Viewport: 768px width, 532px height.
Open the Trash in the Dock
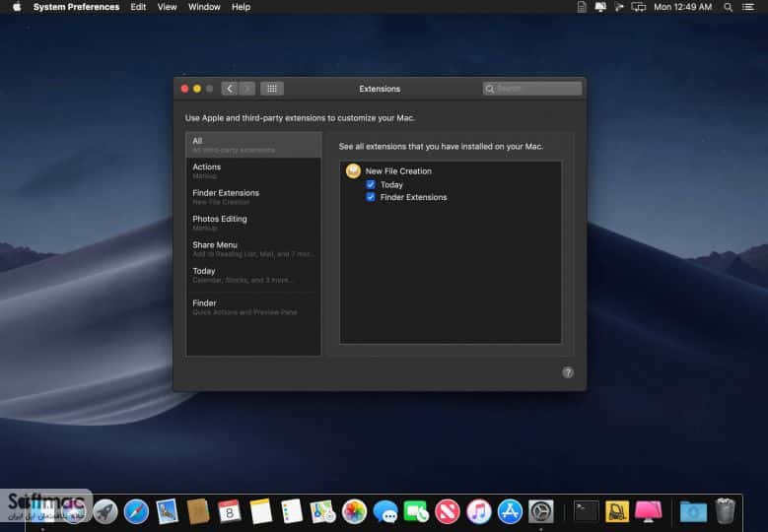tap(725, 511)
